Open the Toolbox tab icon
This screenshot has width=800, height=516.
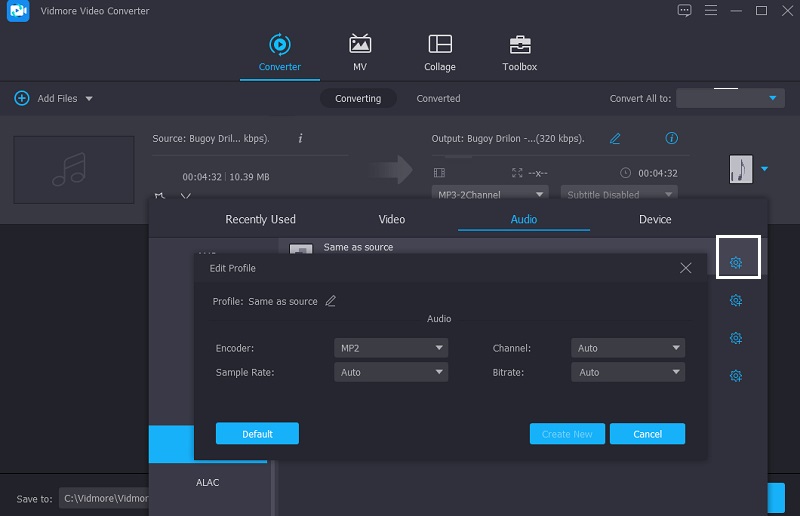coord(519,45)
